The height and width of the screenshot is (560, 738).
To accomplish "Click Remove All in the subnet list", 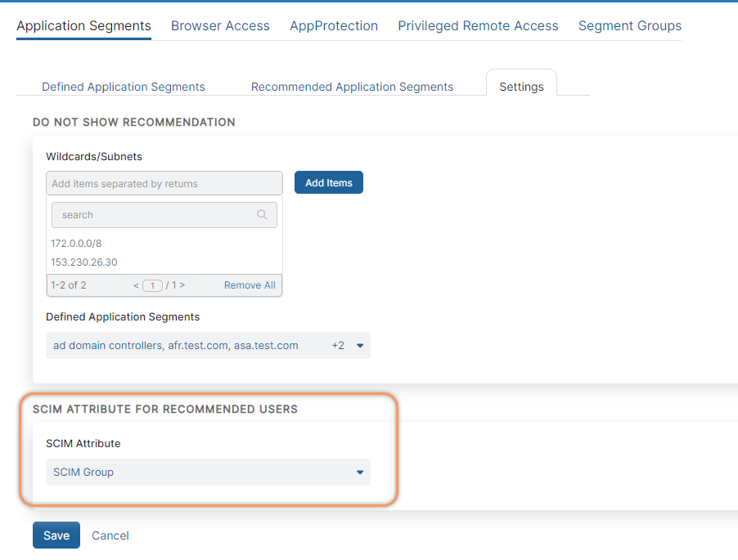I will click(250, 285).
